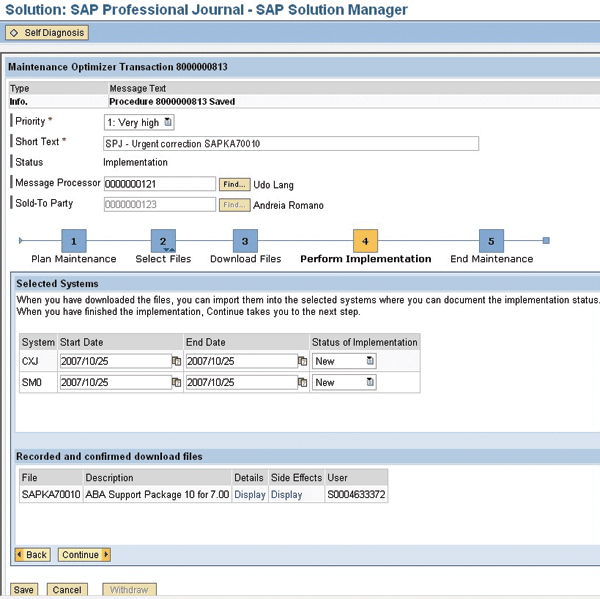Click the Withdraw button
The image size is (600, 599).
(x=129, y=589)
